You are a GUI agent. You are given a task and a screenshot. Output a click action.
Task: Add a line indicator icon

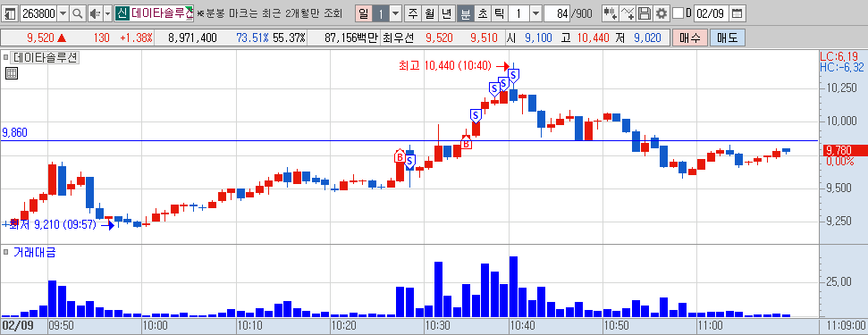[x=628, y=13]
